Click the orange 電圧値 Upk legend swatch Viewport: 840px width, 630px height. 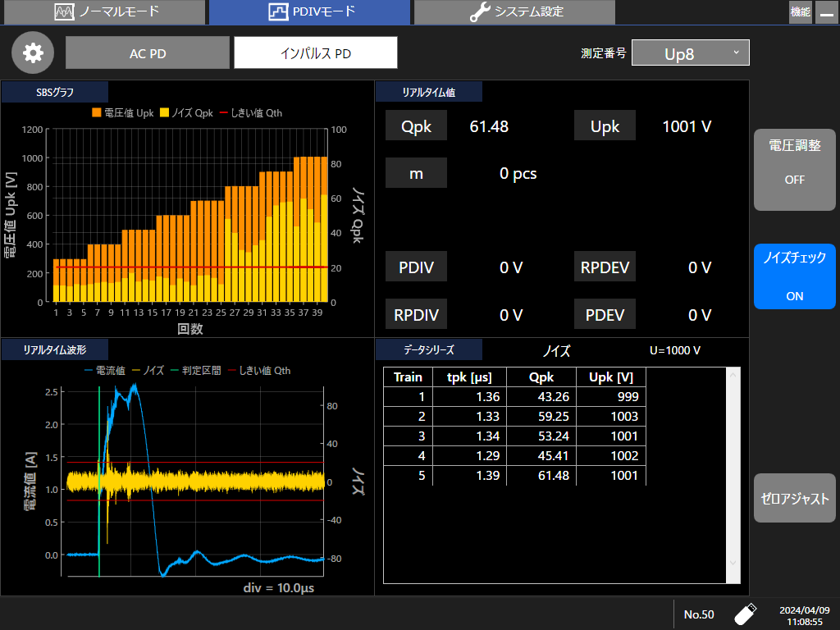[96, 112]
